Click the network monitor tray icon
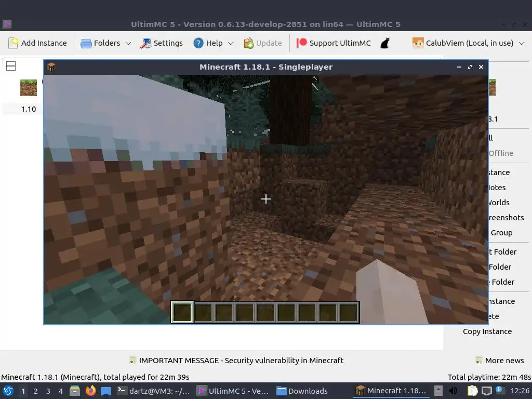The height and width of the screenshot is (399, 532). [x=487, y=391]
